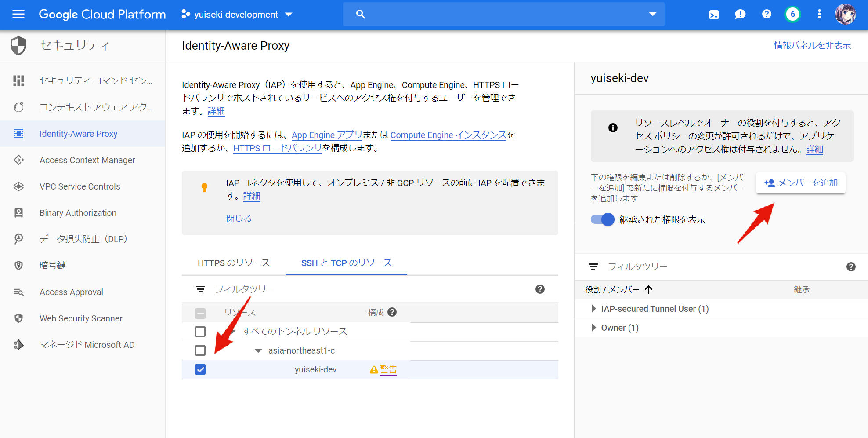Screen dimensions: 868x438
Task: Check the すべてのトンネル リソース checkbox
Action: tap(200, 332)
